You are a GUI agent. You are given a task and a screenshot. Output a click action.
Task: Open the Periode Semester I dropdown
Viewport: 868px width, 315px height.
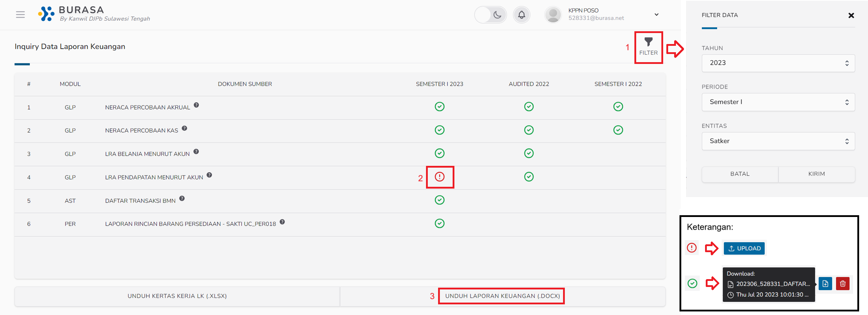point(778,102)
